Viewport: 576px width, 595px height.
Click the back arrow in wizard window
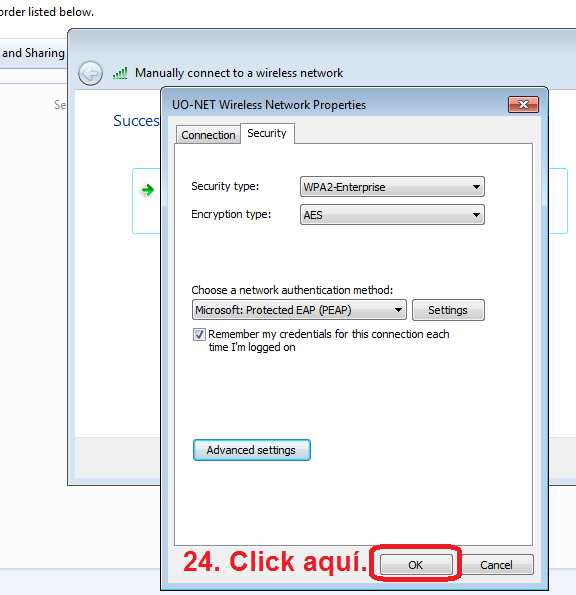(x=90, y=73)
